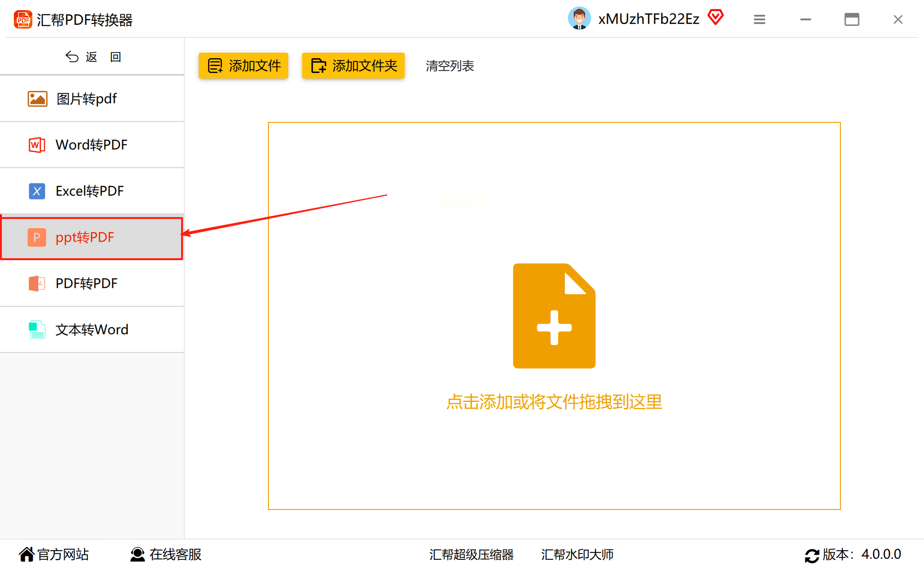This screenshot has height=570, width=924.
Task: Open the hamburger menu in title bar
Action: point(760,19)
